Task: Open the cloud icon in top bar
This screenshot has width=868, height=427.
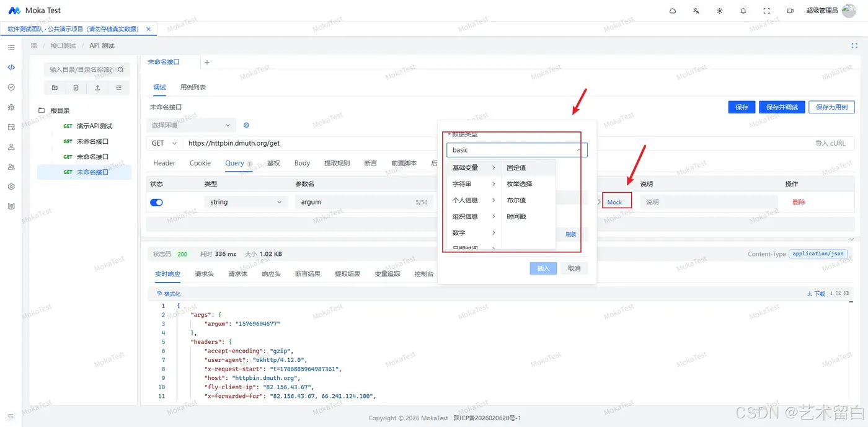Action: pyautogui.click(x=673, y=11)
